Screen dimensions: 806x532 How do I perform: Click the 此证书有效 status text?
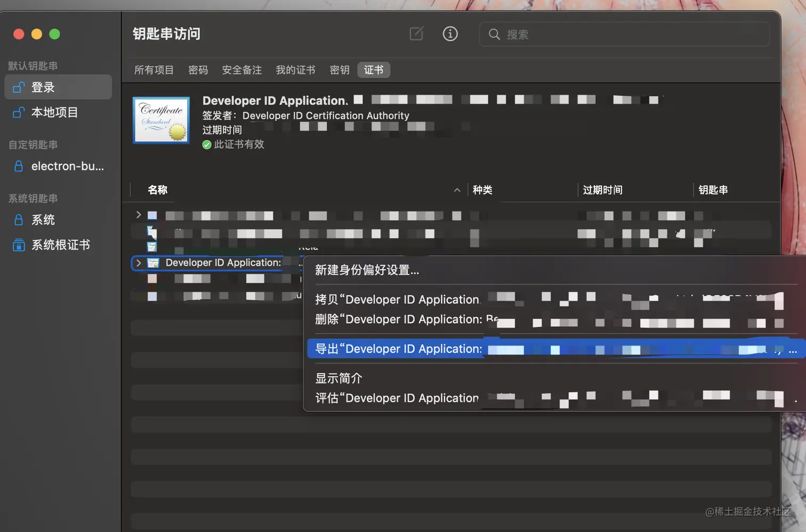point(239,144)
